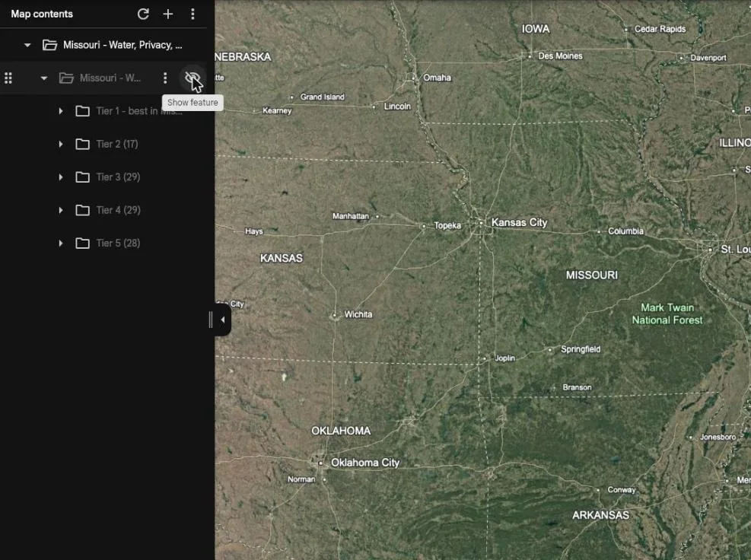Viewport: 751px width, 560px height.
Task: Click the MISSOURI state label
Action: tap(591, 275)
